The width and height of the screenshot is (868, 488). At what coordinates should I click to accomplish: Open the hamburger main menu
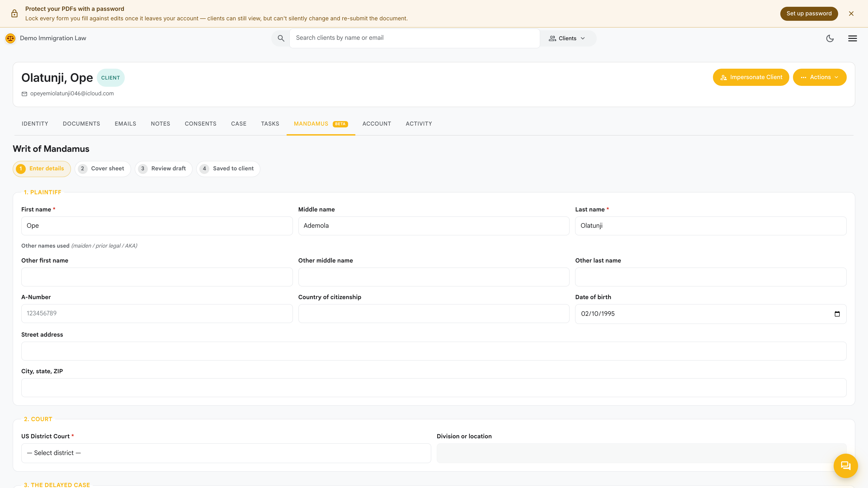852,38
